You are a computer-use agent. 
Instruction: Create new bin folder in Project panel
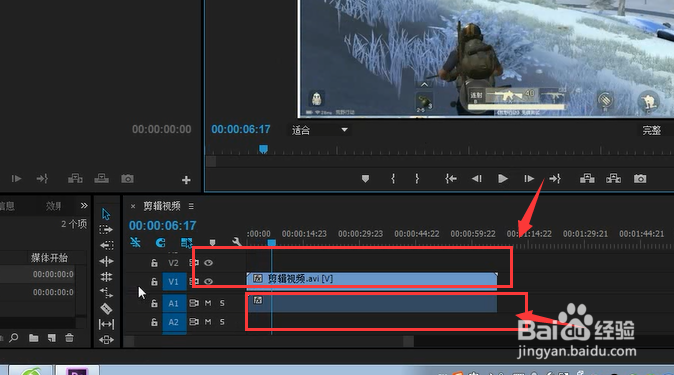[33, 338]
